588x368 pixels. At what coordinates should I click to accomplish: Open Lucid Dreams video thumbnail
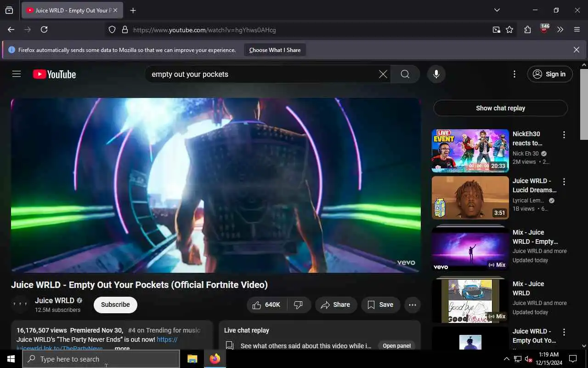click(470, 198)
